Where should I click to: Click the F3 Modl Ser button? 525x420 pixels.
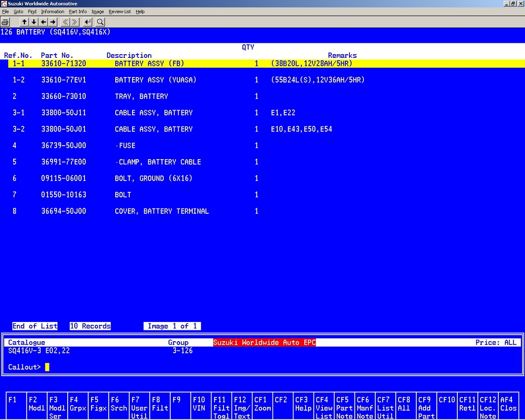point(57,406)
